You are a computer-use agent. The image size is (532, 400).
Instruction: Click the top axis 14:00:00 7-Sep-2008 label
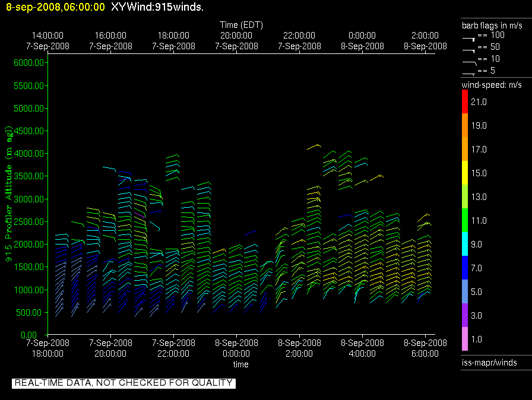pyautogui.click(x=47, y=41)
